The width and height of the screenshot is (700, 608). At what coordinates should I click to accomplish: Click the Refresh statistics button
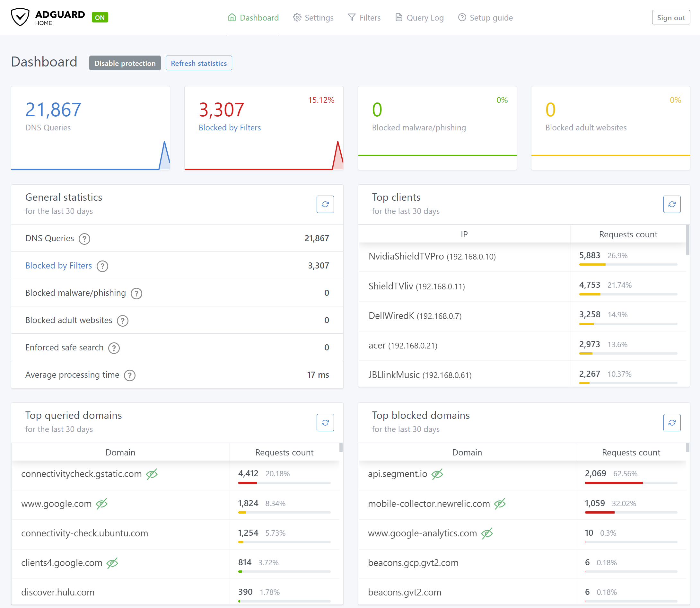click(199, 63)
